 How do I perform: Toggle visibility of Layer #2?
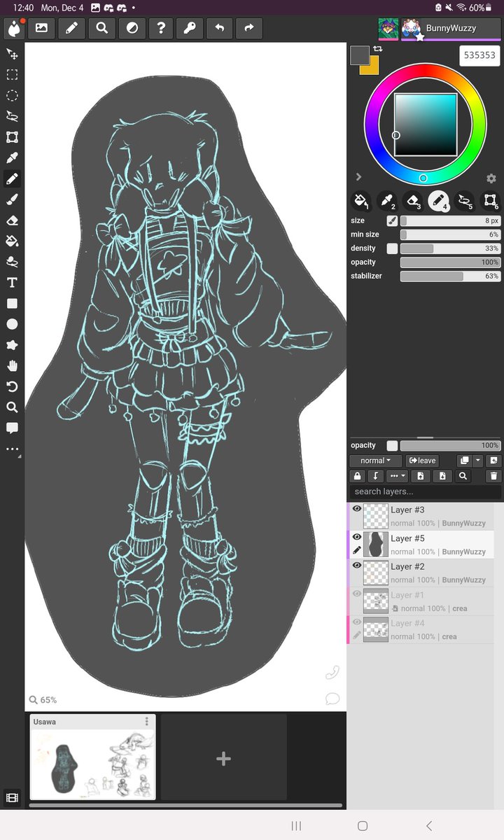pyautogui.click(x=357, y=565)
